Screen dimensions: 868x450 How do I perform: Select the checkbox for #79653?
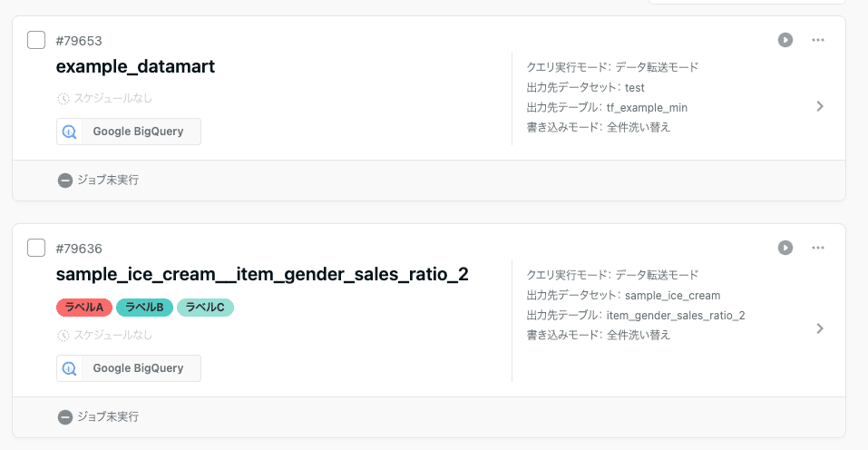36,40
